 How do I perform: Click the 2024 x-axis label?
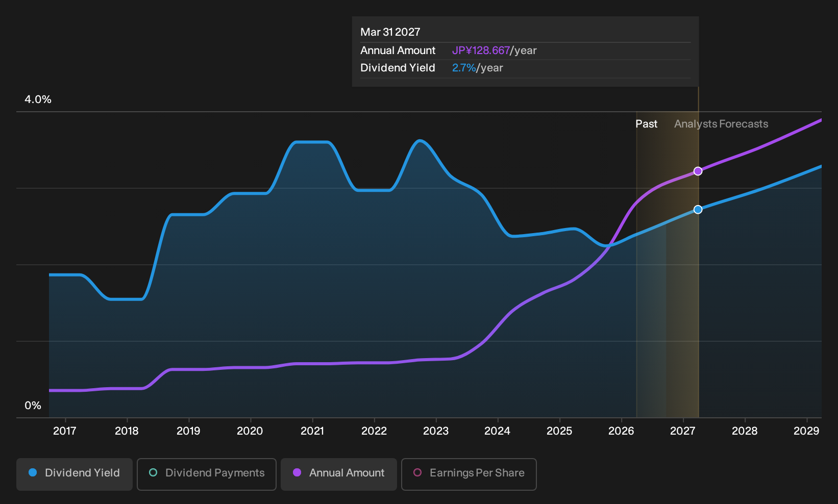(x=498, y=431)
